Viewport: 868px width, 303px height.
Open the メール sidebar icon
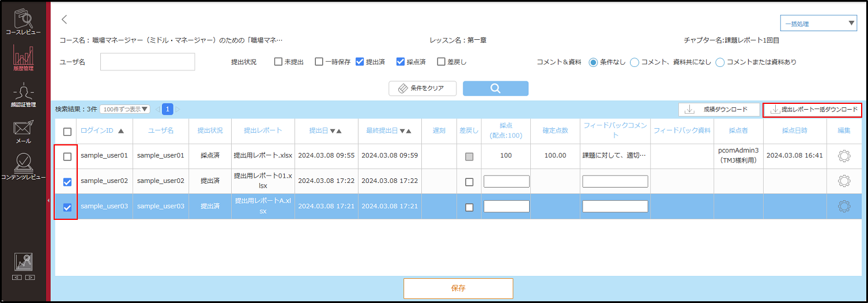coord(24,131)
